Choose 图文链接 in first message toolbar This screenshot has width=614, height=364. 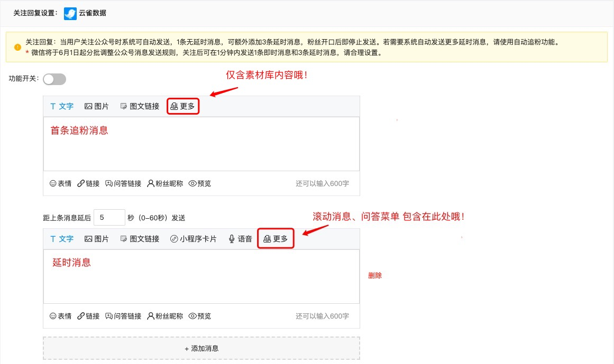coord(140,106)
